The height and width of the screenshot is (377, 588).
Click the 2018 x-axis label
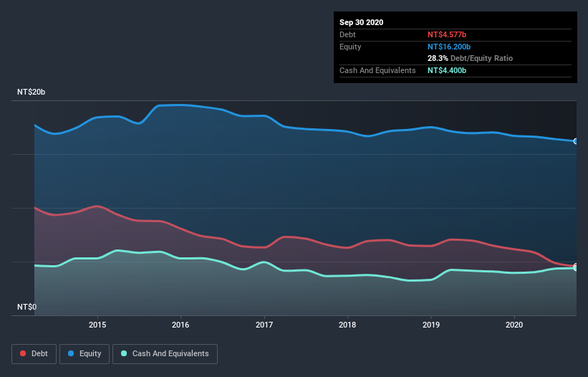[347, 325]
